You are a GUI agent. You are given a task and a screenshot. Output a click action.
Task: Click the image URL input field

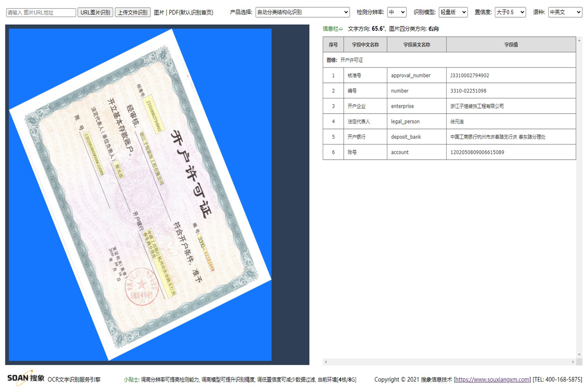[x=41, y=13]
